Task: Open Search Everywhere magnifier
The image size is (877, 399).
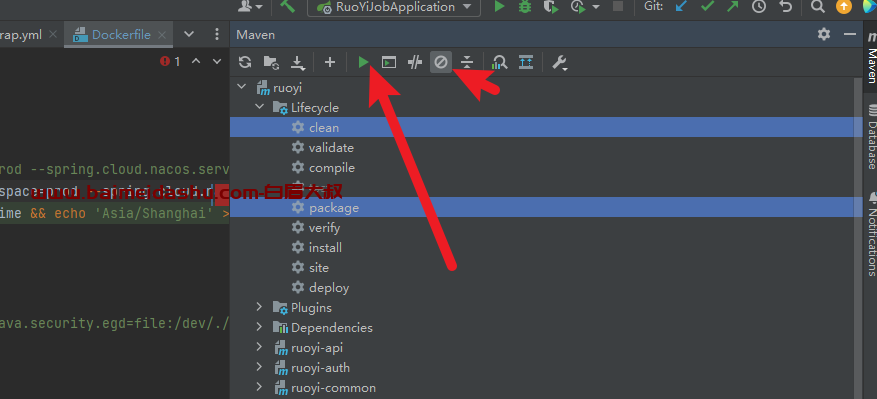Action: tap(818, 6)
